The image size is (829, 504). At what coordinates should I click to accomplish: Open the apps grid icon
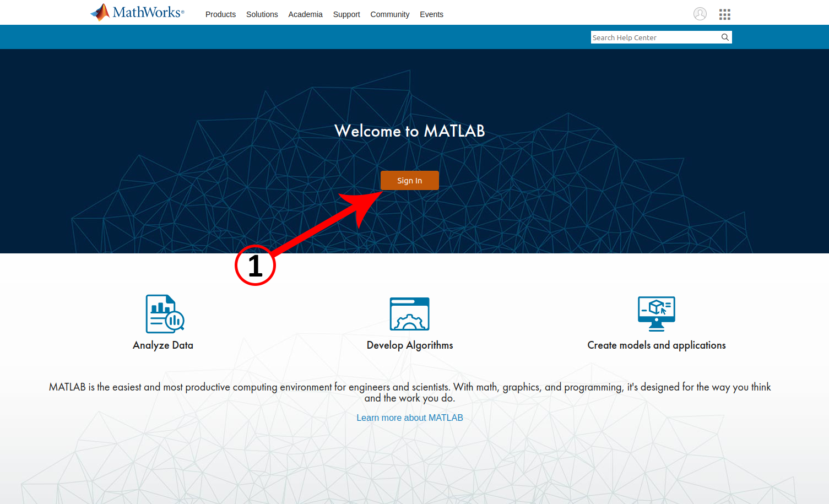pyautogui.click(x=725, y=14)
